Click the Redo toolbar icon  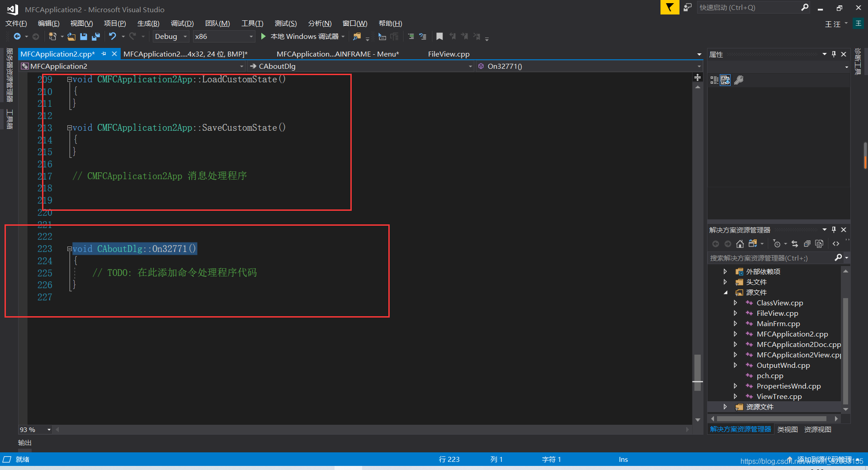pos(133,36)
